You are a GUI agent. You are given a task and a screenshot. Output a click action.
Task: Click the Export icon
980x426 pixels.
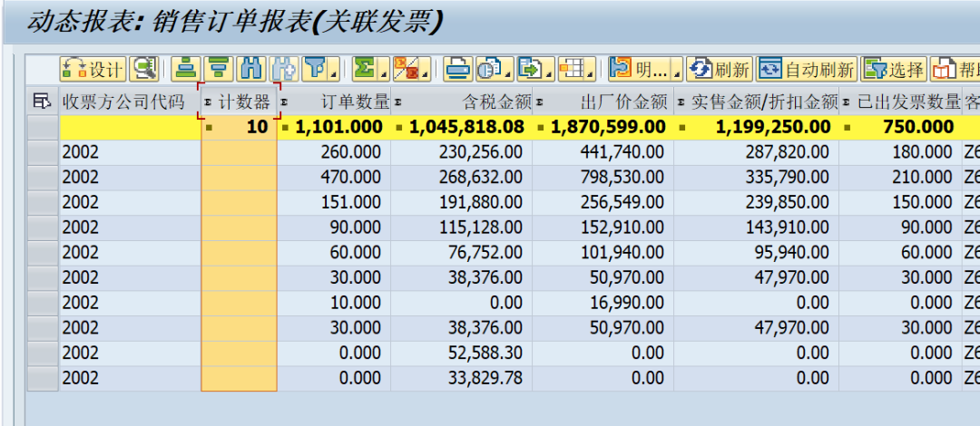click(x=530, y=69)
